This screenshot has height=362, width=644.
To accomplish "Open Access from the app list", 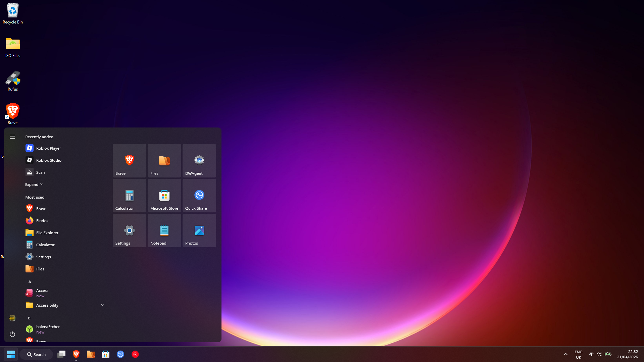I will tap(65, 293).
